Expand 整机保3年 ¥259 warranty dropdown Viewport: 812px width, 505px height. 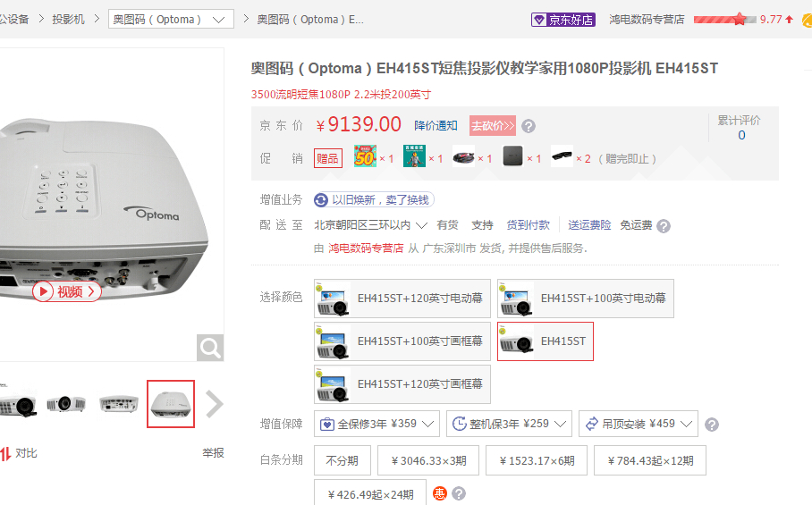tap(509, 425)
